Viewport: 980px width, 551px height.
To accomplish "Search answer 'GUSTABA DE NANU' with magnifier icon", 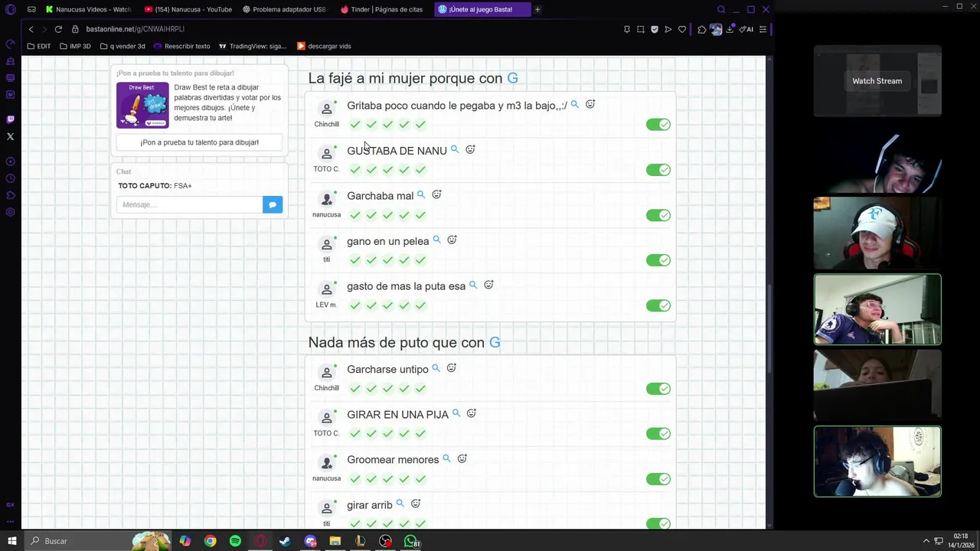I will pyautogui.click(x=455, y=149).
